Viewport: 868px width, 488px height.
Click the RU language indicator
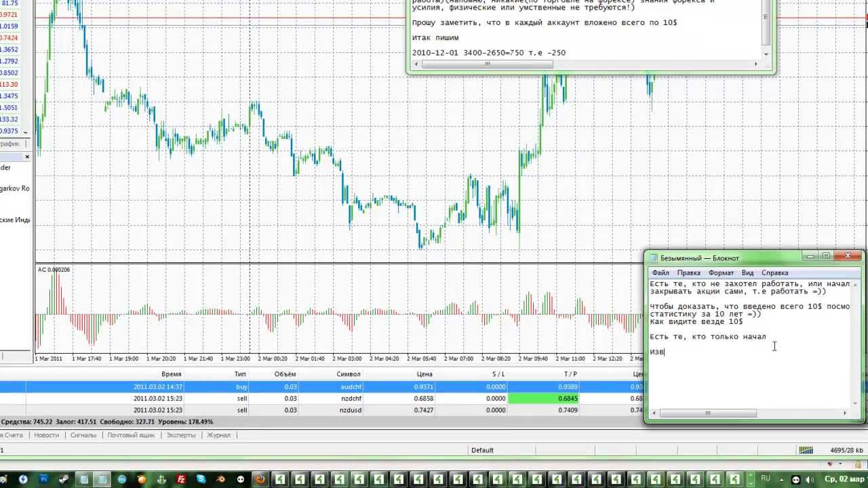(x=766, y=479)
